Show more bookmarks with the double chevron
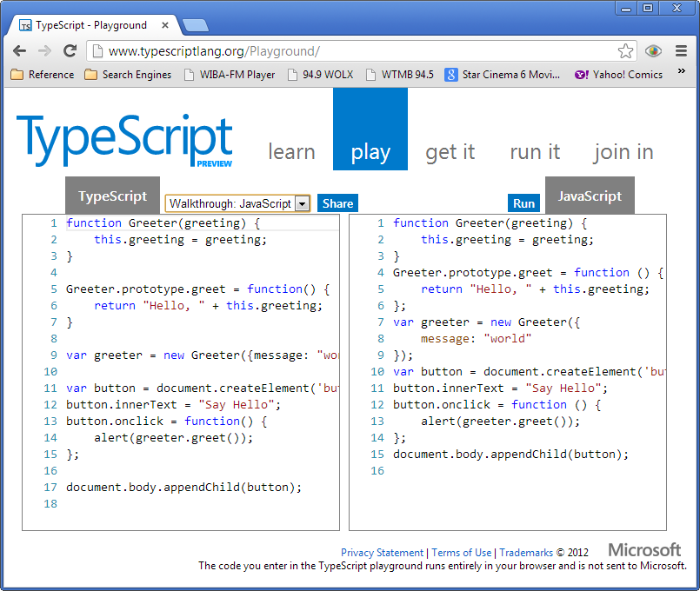This screenshot has height=591, width=700. 681,71
